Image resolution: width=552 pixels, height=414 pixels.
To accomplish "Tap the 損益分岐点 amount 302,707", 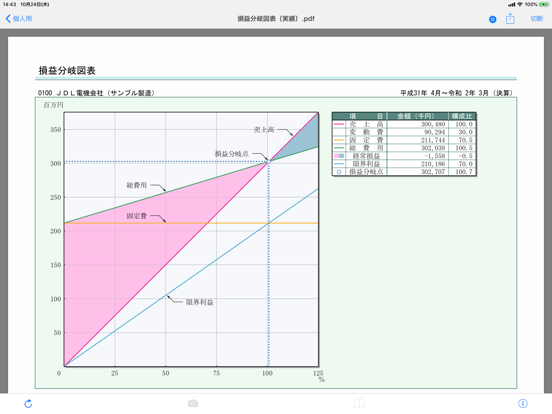I will pos(433,172).
